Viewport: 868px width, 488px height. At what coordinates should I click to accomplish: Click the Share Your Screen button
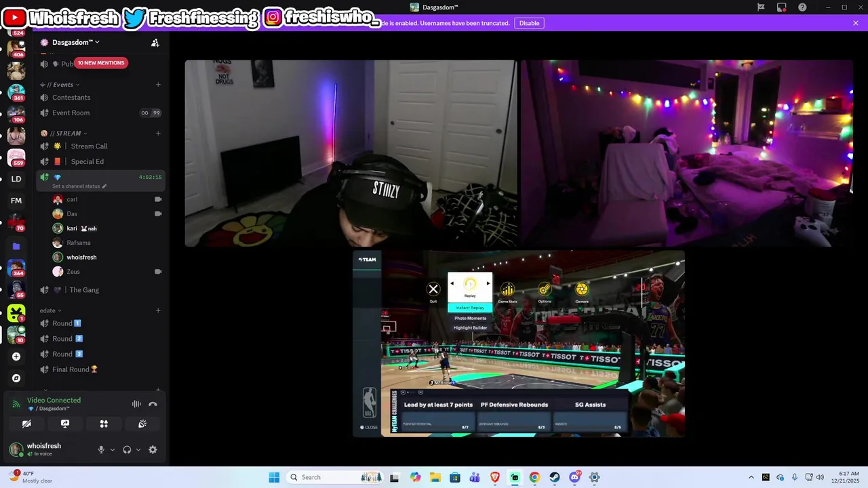(x=65, y=424)
